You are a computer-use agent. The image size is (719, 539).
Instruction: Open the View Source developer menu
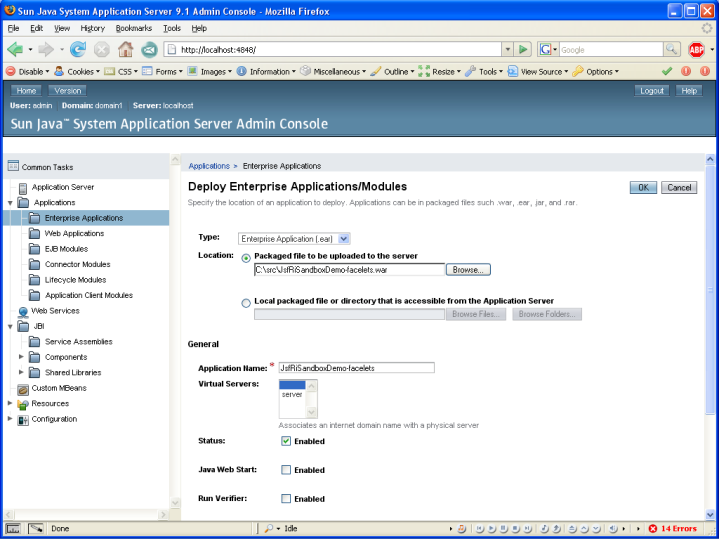(538, 72)
